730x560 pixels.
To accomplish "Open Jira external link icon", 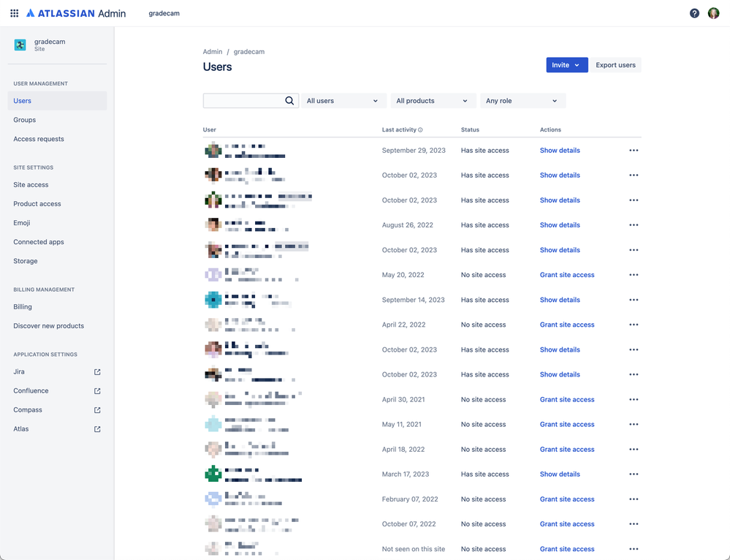I will point(97,372).
